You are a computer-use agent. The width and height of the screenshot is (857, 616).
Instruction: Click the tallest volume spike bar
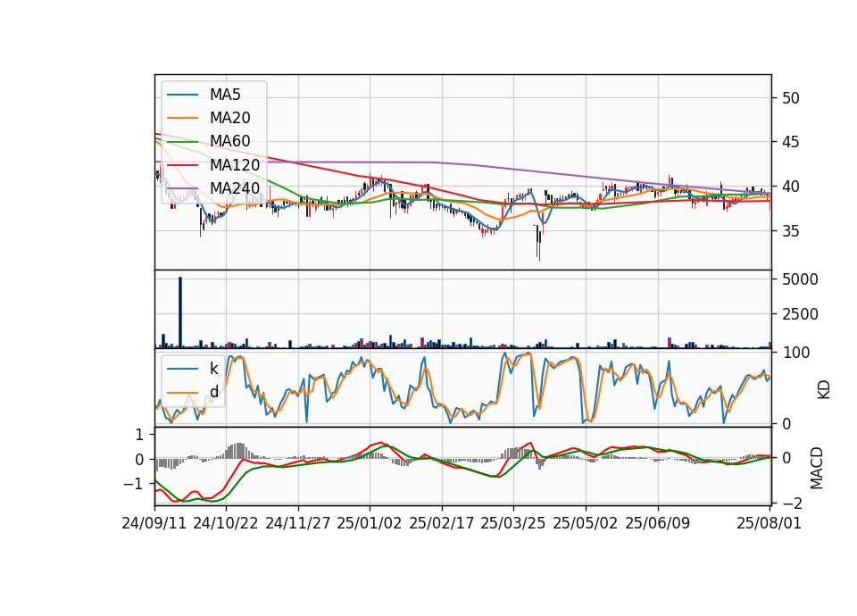180,312
